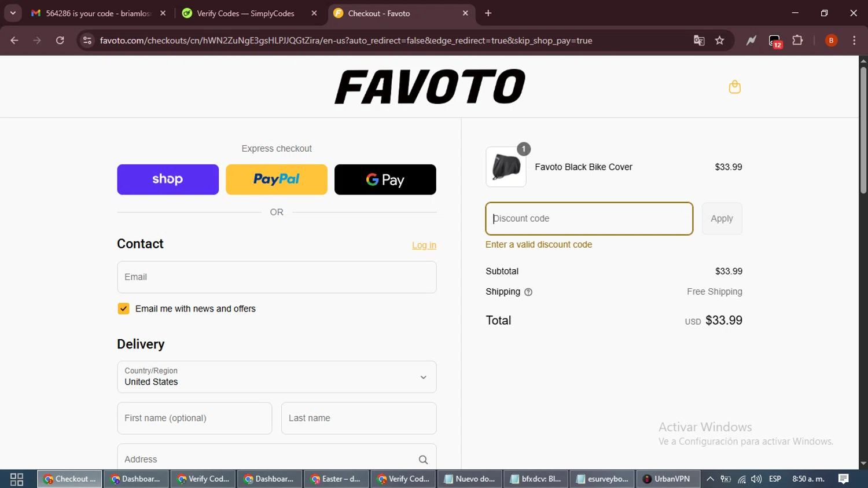Toggle Email me with news and offers

(123, 309)
